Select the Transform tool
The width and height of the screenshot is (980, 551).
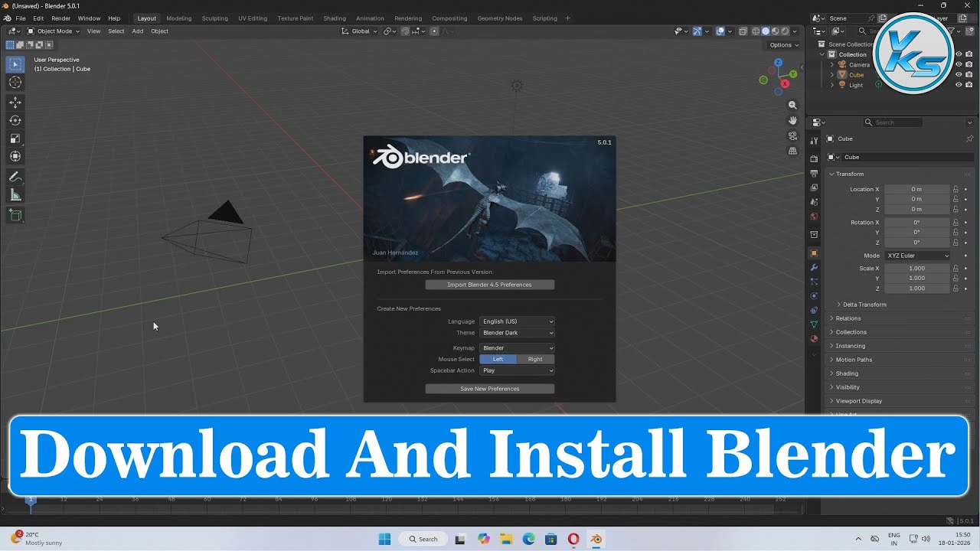[15, 156]
